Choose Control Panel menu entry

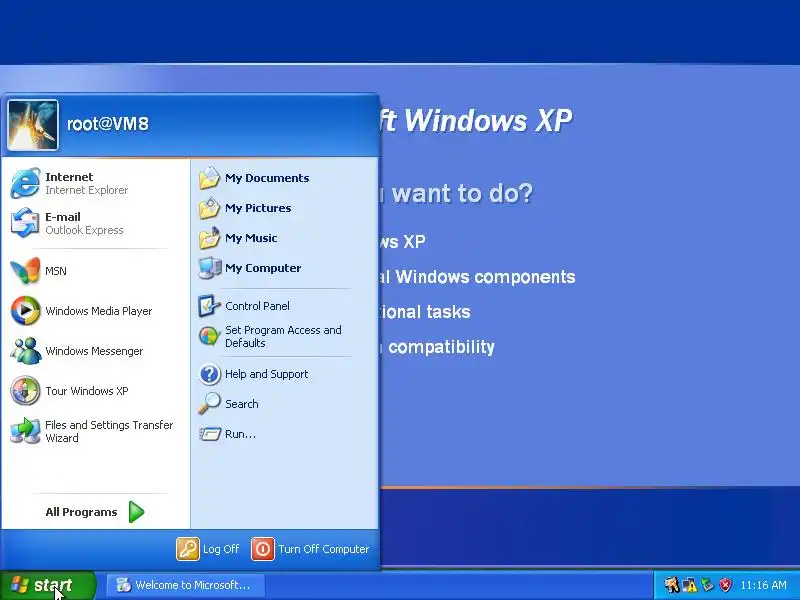(286, 306)
